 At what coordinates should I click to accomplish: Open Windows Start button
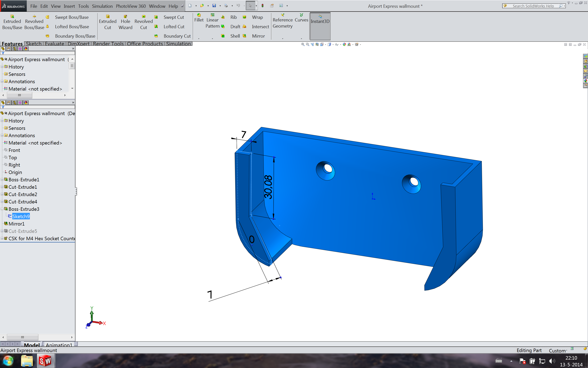pyautogui.click(x=8, y=361)
